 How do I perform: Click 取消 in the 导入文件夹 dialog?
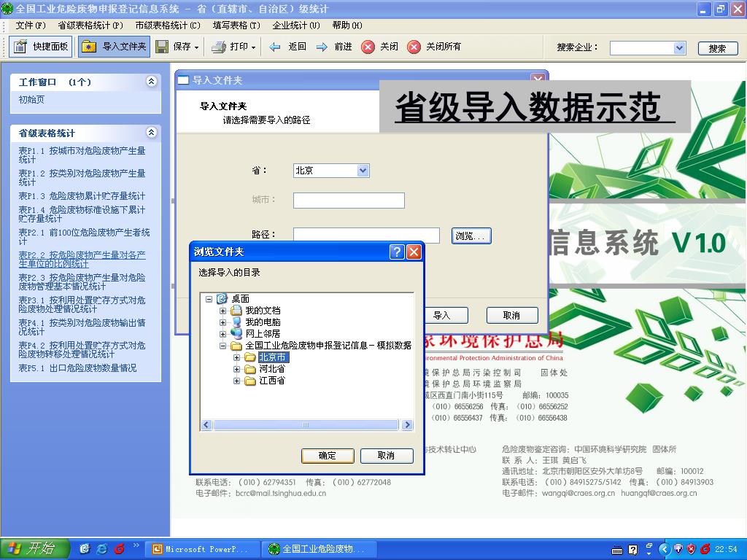512,315
